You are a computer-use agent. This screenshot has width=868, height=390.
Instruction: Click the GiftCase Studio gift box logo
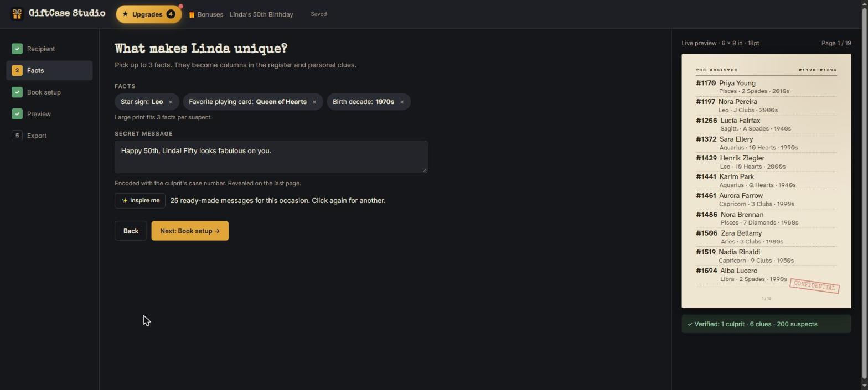(x=17, y=14)
